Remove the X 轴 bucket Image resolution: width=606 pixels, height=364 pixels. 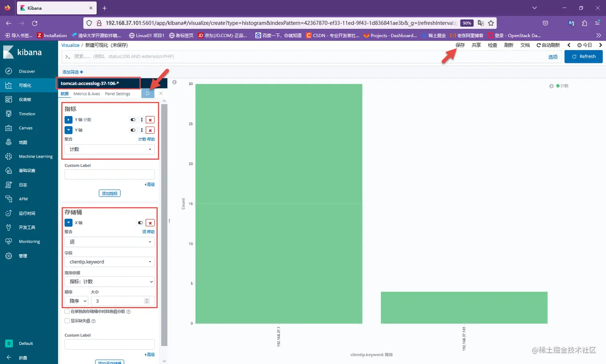click(150, 223)
